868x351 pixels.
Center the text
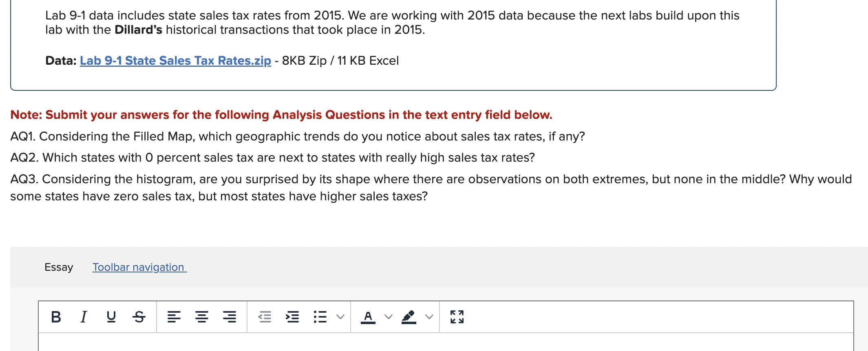pos(202,317)
